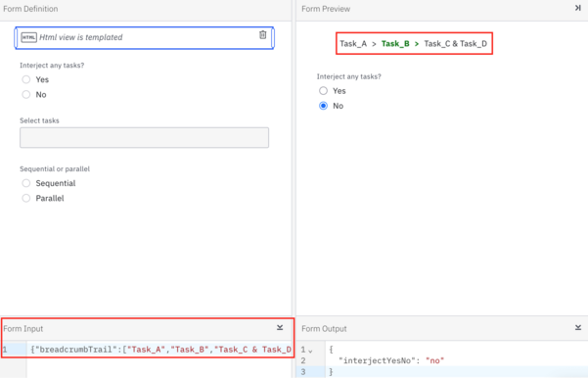Viewport: 588px width, 378px height.
Task: Select the No radio in Form Preview
Action: (323, 106)
